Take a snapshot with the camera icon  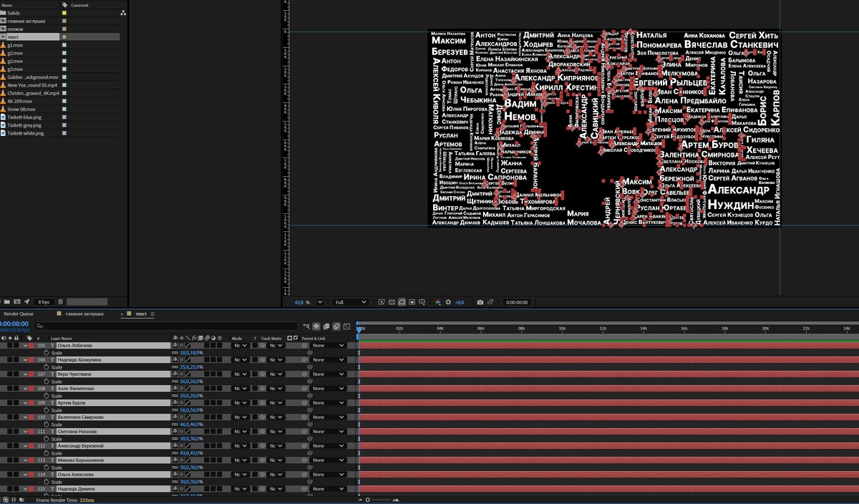tap(480, 302)
